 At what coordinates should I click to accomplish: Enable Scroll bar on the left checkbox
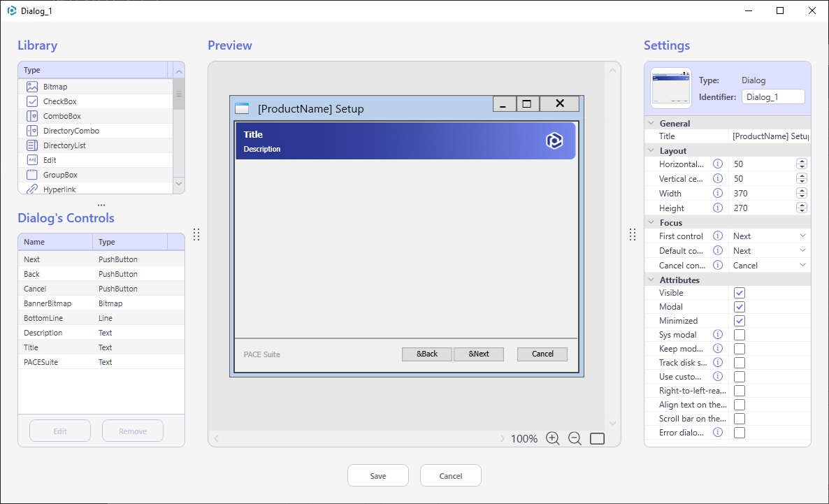[739, 419]
